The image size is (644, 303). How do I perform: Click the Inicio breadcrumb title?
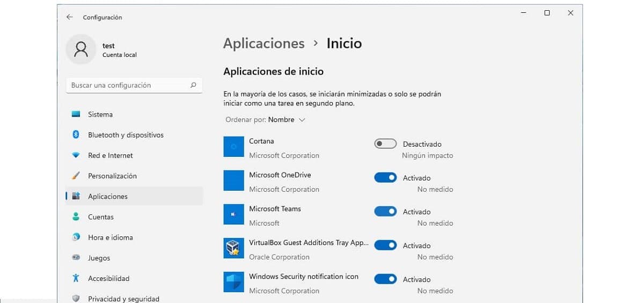pos(344,44)
